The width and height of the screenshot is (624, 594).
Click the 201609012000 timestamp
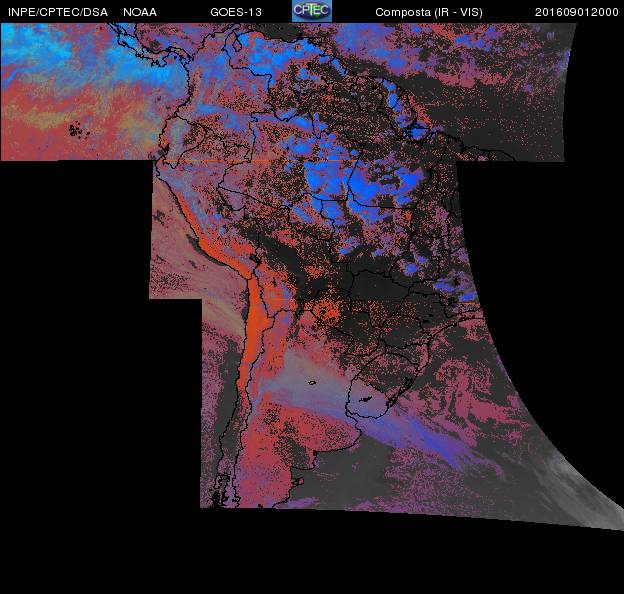577,12
